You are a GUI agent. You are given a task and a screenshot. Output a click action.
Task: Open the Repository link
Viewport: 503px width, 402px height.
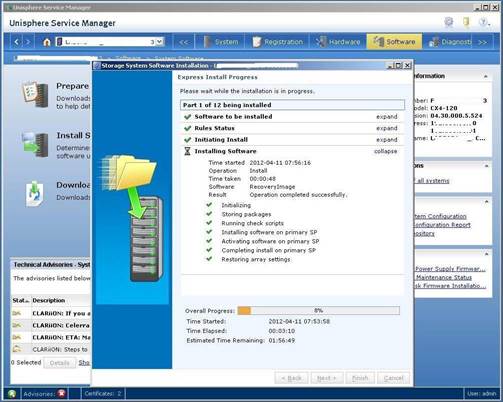click(425, 234)
